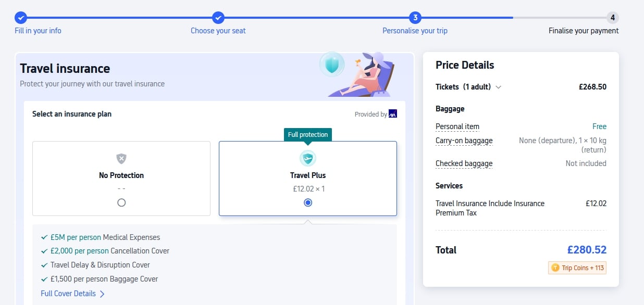644x305 pixels.
Task: Click the Fill in your info checkmark icon
Action: (x=21, y=18)
